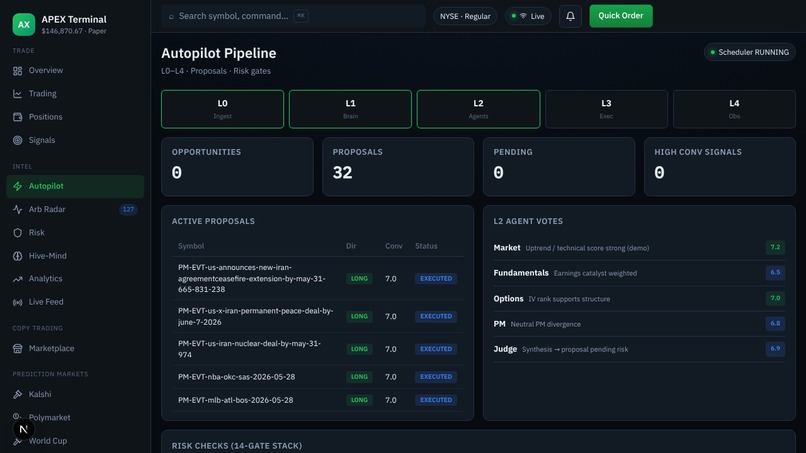Click the Hive-Mind globe icon

point(17,256)
